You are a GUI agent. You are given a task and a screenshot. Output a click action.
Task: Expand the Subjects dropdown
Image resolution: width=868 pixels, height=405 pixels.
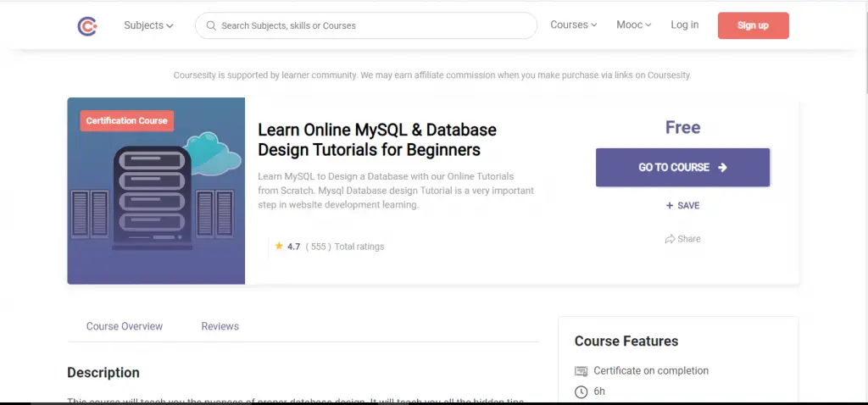(x=148, y=25)
